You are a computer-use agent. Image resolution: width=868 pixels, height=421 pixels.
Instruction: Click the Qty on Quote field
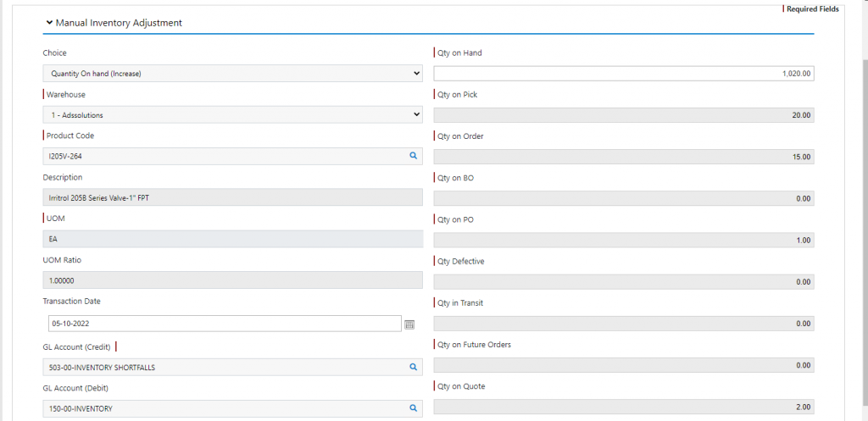[624, 407]
